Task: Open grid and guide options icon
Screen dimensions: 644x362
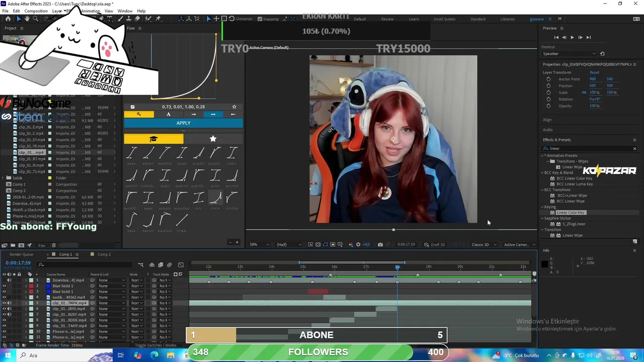Action: (x=340, y=245)
